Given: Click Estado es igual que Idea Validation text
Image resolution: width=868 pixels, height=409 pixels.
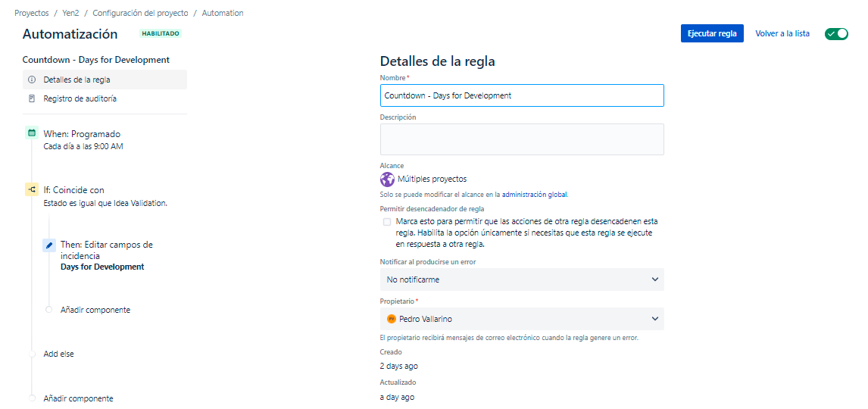Looking at the screenshot, I should click(105, 203).
